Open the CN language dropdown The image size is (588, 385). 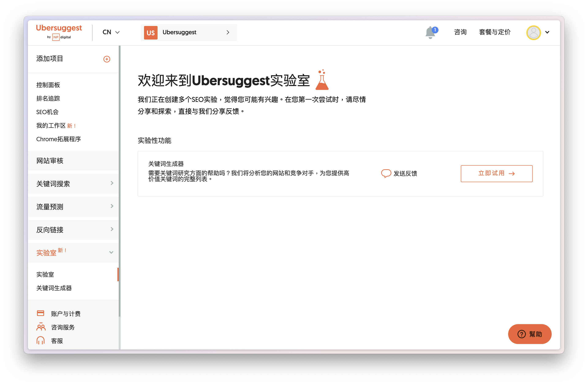(x=111, y=32)
